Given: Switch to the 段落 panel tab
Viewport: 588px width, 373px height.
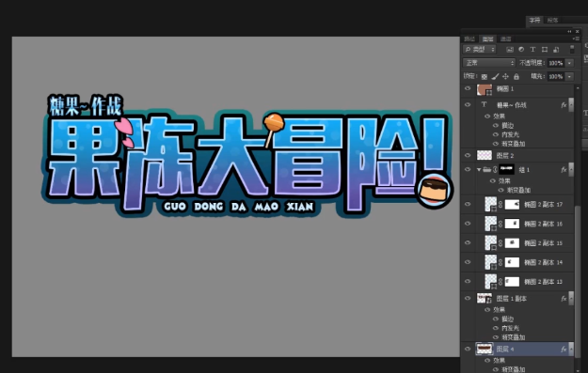Looking at the screenshot, I should point(553,21).
